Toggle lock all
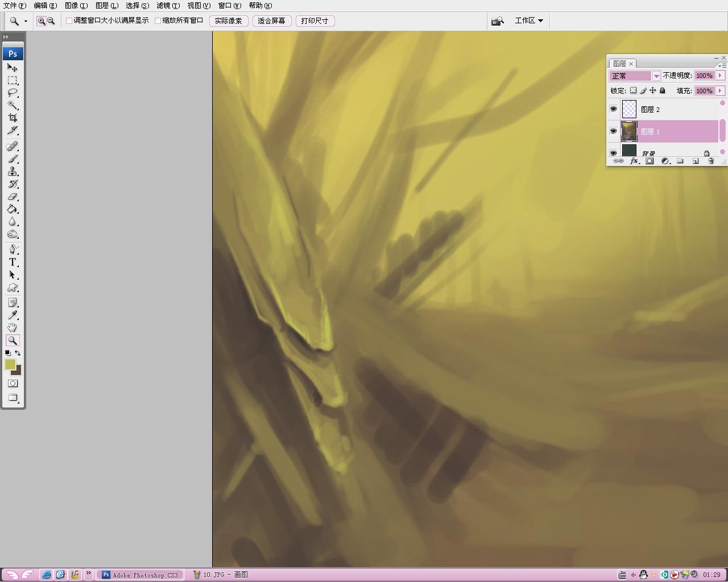The image size is (728, 582). coord(662,90)
